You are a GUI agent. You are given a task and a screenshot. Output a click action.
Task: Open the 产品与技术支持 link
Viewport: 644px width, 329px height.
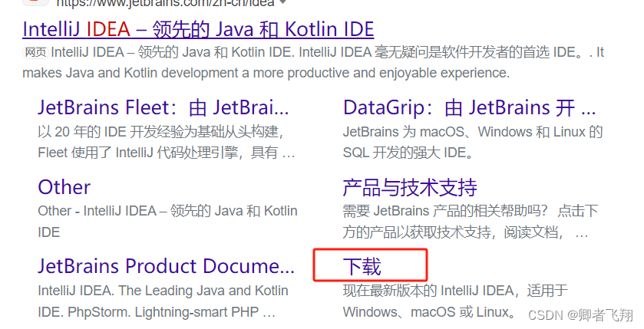tap(410, 187)
